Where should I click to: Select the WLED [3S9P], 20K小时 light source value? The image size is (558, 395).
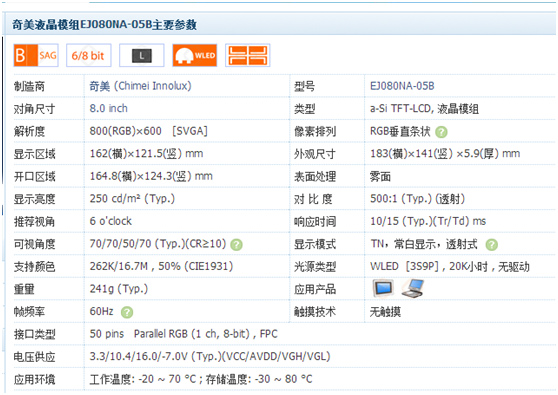450,266
